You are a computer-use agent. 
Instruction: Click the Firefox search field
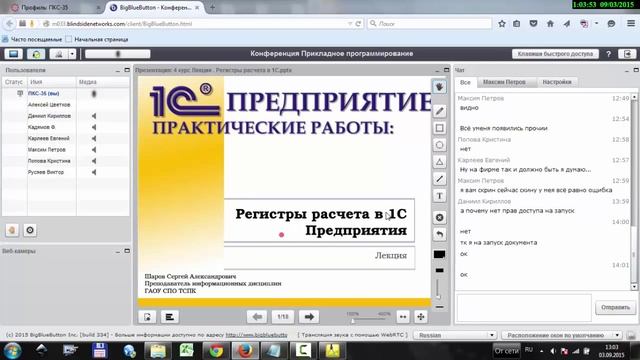tap(430, 24)
